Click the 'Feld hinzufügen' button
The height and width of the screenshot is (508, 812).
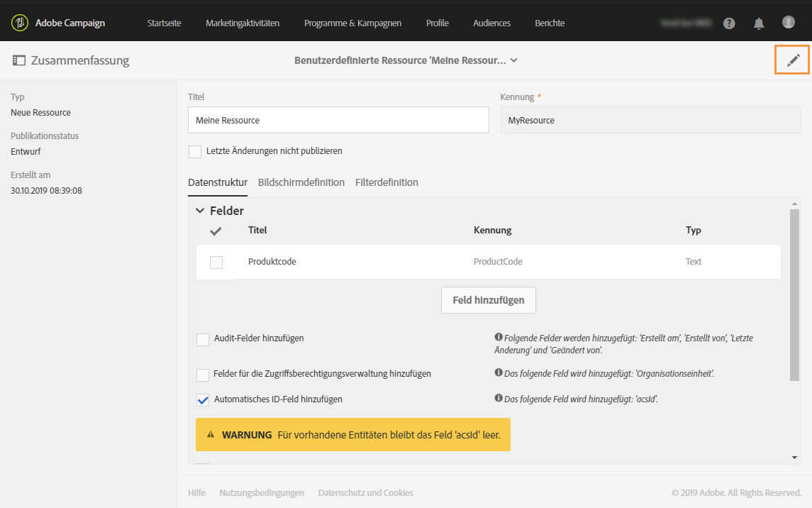click(x=489, y=300)
